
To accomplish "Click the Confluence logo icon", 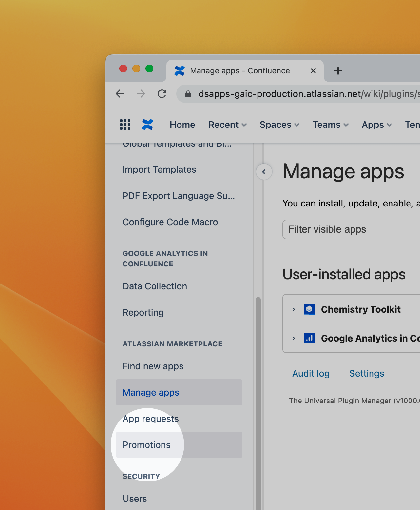I will [147, 125].
